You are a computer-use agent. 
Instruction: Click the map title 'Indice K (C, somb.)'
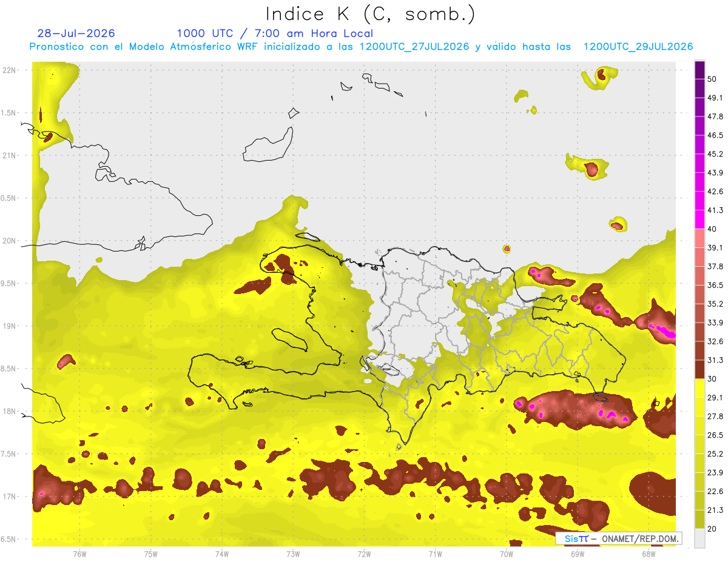(370, 14)
